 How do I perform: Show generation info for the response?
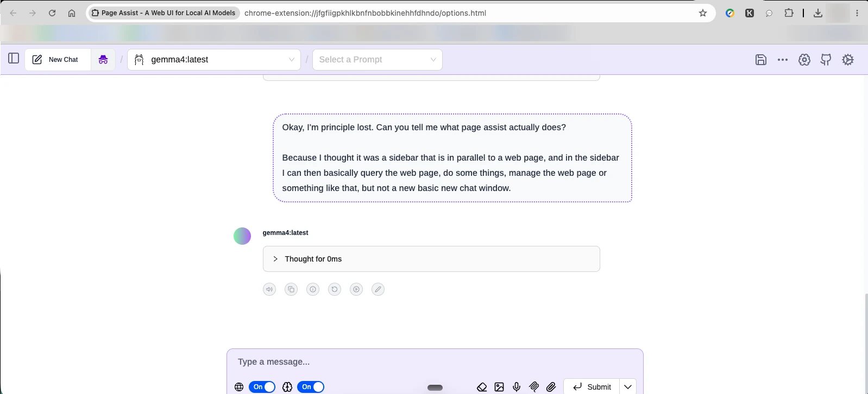[x=313, y=289]
